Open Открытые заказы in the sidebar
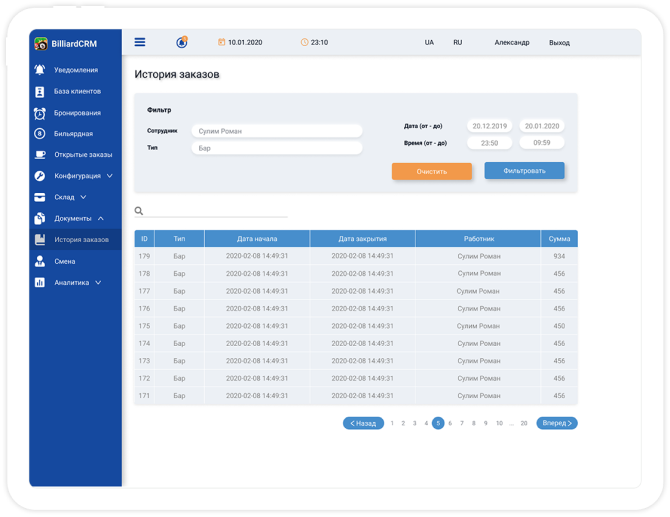 (82, 155)
